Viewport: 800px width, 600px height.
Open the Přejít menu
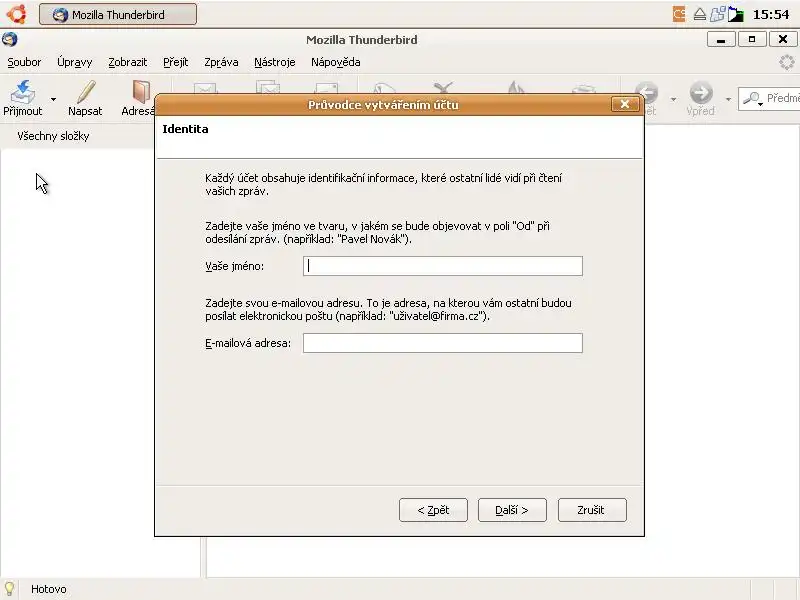[176, 62]
